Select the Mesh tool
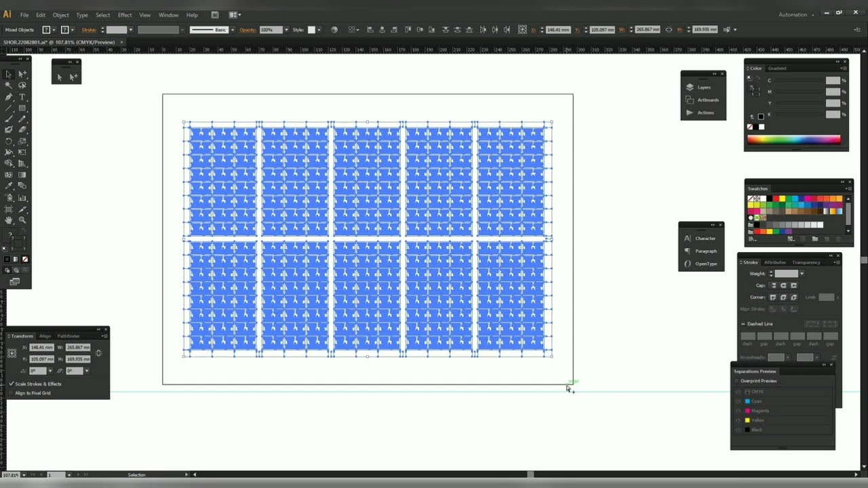 pos(8,175)
